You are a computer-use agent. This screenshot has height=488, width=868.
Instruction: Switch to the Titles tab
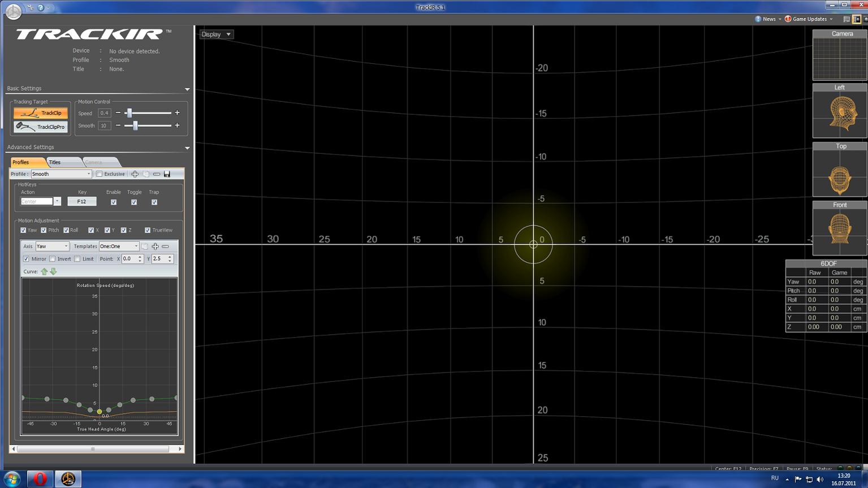coord(62,162)
